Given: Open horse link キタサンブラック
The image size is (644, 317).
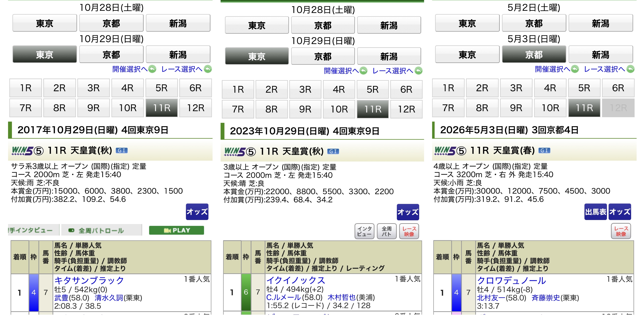Looking at the screenshot, I should pos(89,280).
